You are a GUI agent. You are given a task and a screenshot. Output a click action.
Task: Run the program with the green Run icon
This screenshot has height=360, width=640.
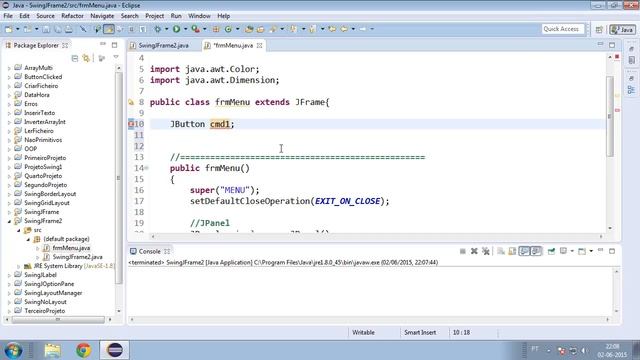pyautogui.click(x=176, y=29)
